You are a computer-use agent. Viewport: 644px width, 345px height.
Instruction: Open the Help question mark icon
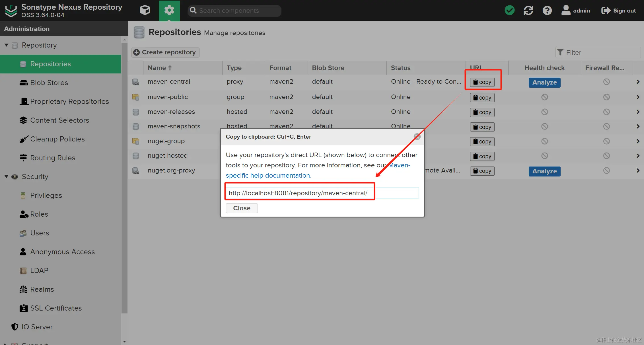tap(547, 11)
